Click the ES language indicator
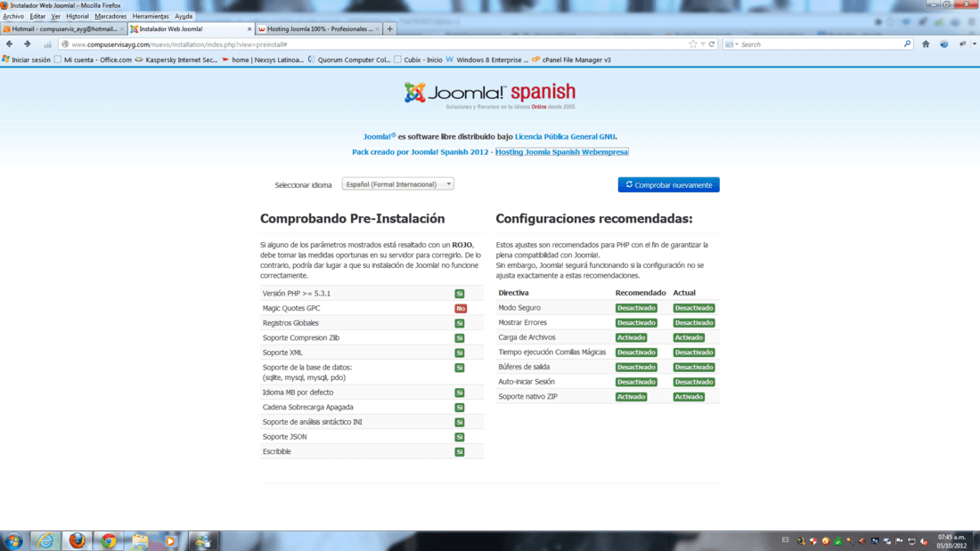Viewport: 980px width, 551px height. (x=786, y=540)
